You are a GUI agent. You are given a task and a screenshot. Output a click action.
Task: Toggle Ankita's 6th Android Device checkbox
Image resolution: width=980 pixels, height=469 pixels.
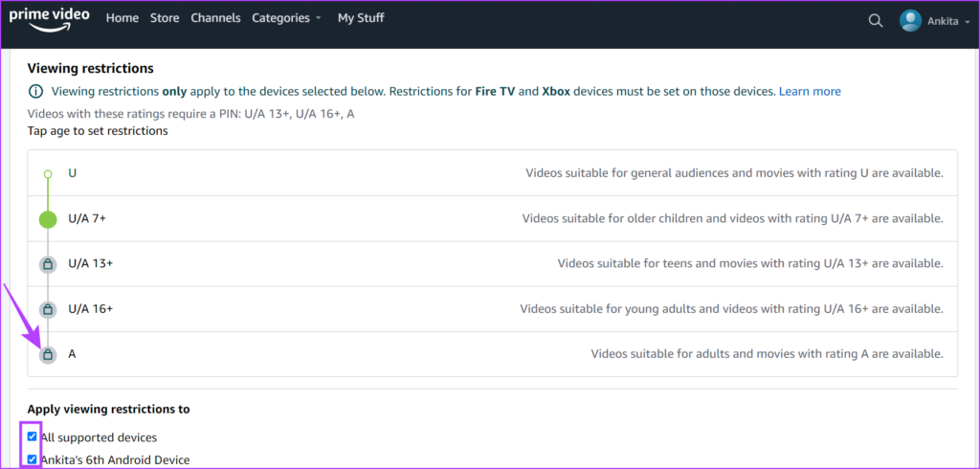pyautogui.click(x=33, y=459)
